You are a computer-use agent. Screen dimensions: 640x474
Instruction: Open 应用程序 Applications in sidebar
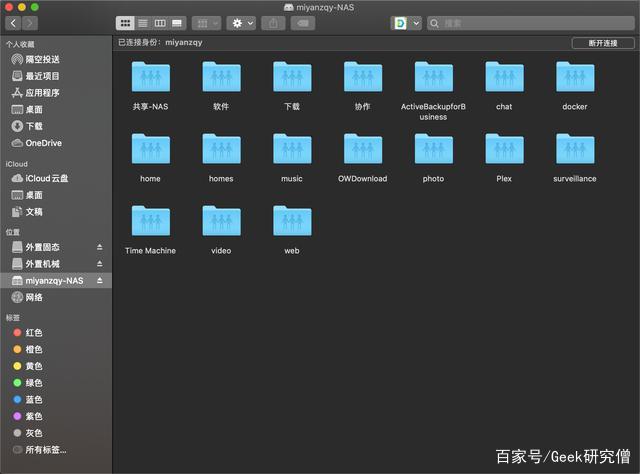56,93
